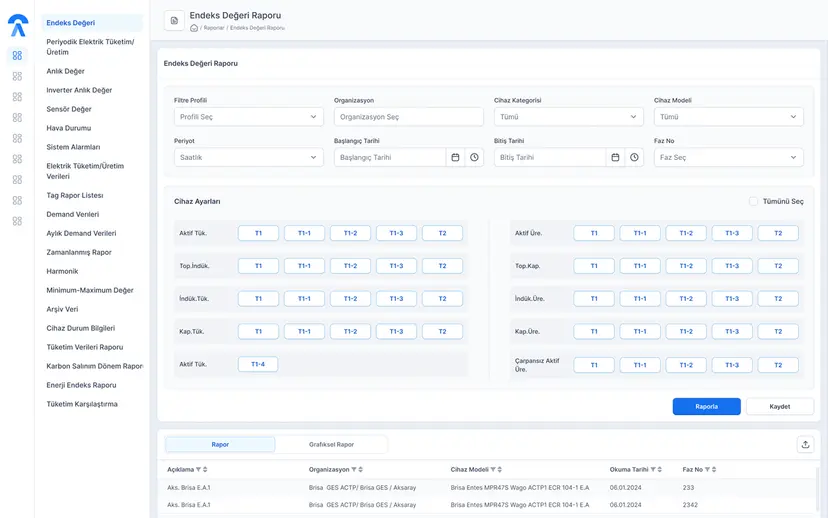Toggle T1-2 in the İndük.Tük. row

point(351,299)
